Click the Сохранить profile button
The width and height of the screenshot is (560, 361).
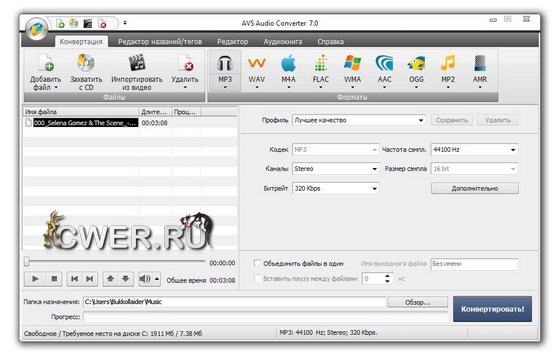pos(452,120)
